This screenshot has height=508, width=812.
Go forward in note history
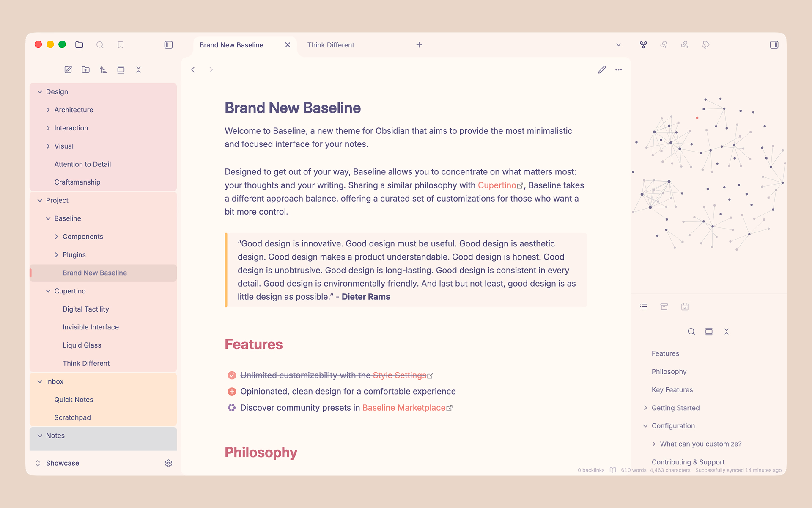(211, 70)
